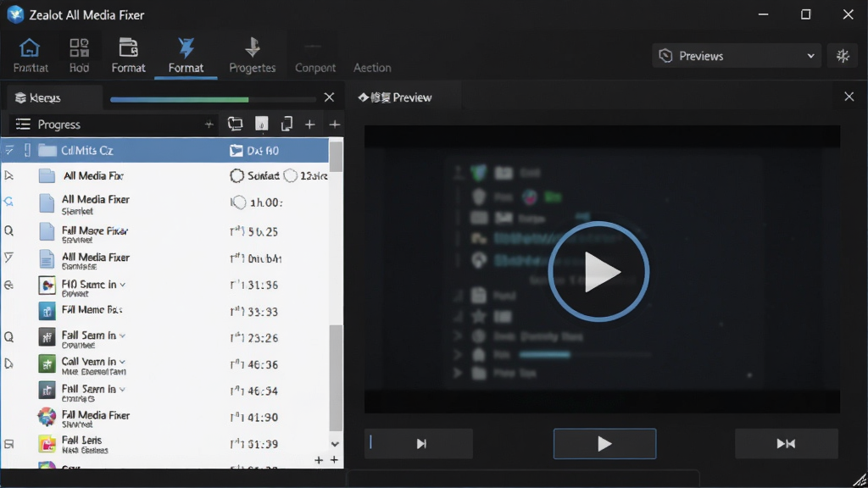Expand the chevron next to Call Vern in

coord(122,362)
